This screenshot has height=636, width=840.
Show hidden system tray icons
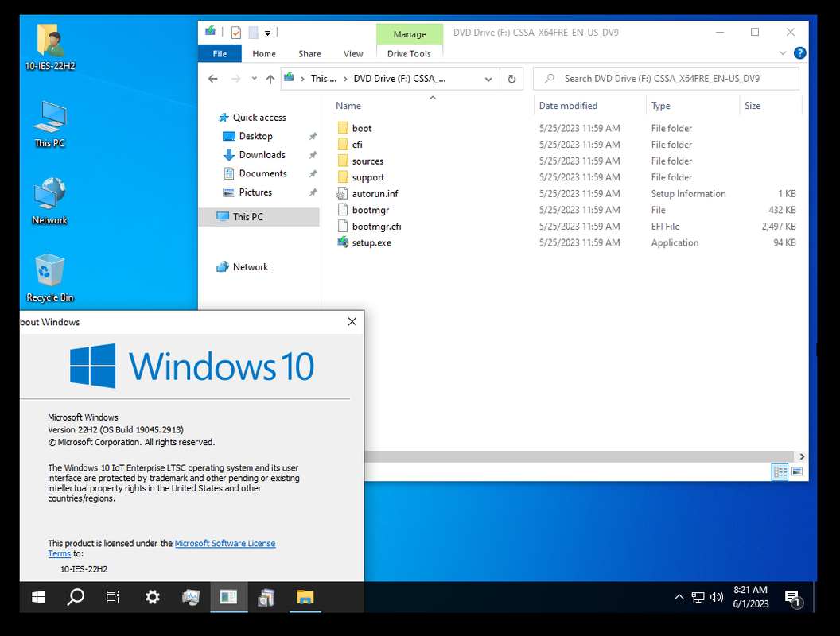coord(679,597)
